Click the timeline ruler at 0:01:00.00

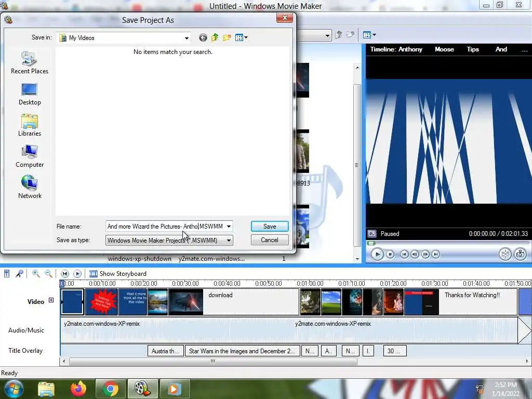coord(310,283)
